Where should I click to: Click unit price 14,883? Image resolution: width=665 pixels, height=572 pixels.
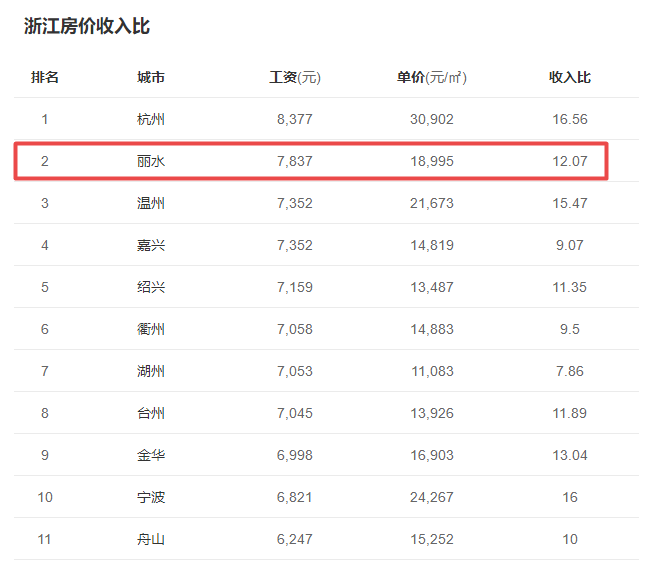pyautogui.click(x=432, y=329)
